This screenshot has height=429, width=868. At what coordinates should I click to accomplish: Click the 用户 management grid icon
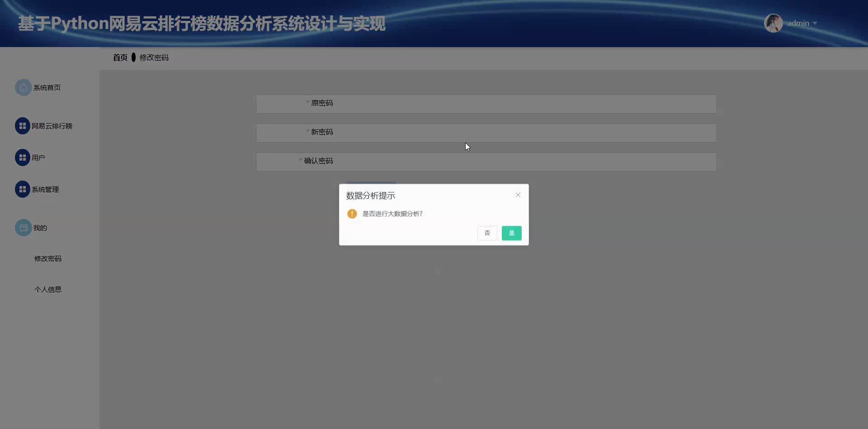click(x=22, y=157)
